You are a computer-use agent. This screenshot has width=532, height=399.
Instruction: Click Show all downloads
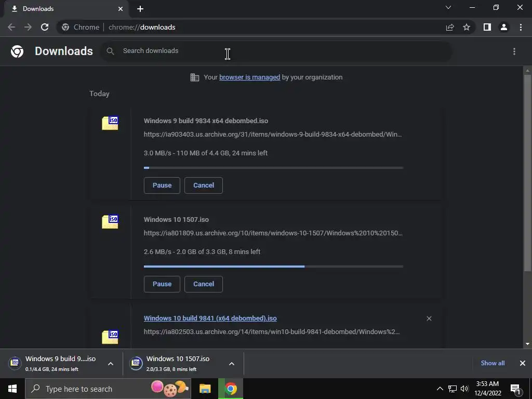pos(493,363)
